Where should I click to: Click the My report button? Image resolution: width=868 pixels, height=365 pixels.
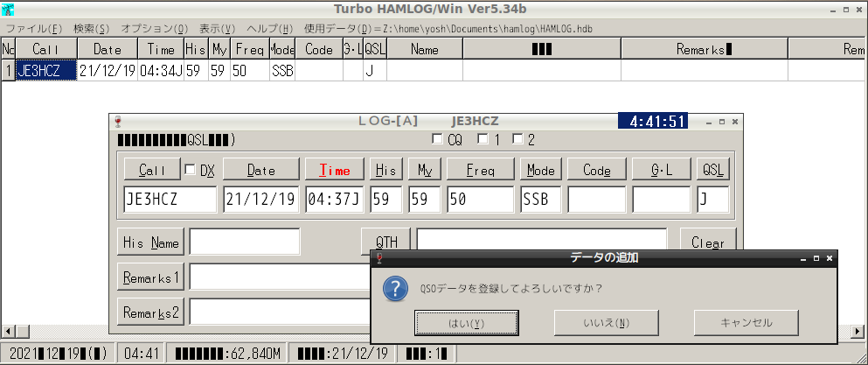425,169
